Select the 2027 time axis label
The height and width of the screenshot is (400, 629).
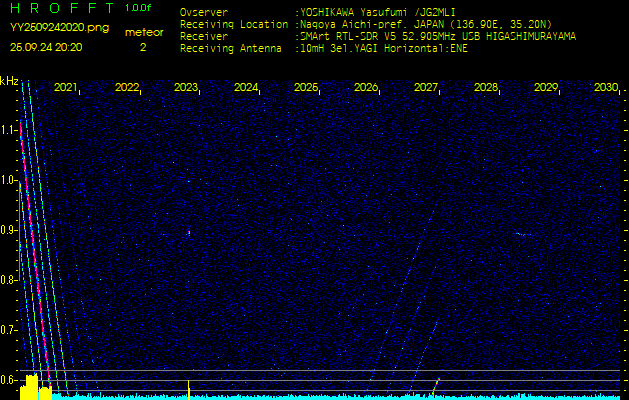point(426,88)
